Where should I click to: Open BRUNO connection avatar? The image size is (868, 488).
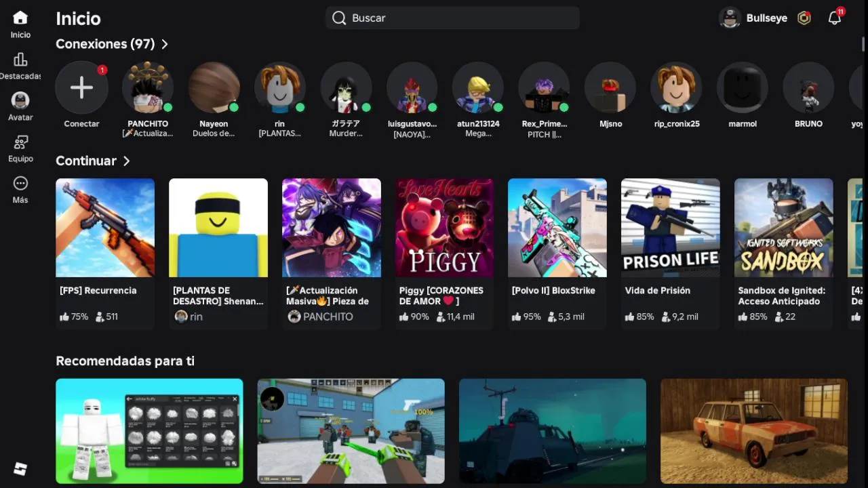(808, 87)
